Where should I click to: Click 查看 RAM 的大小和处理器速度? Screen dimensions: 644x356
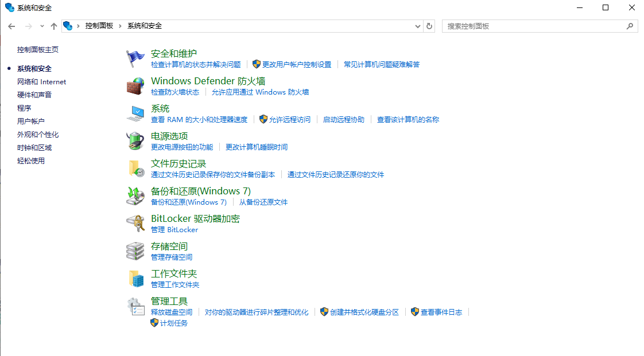point(199,119)
